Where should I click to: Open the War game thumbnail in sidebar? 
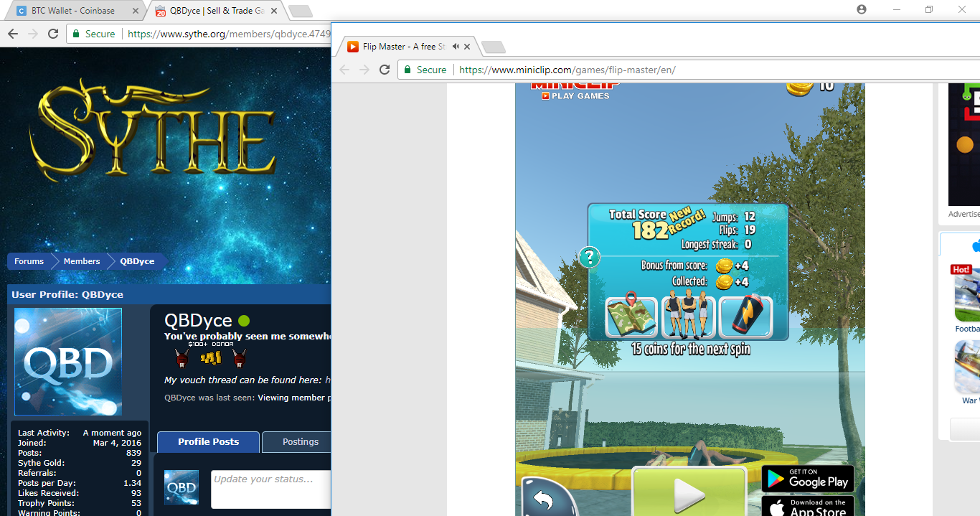pos(967,367)
